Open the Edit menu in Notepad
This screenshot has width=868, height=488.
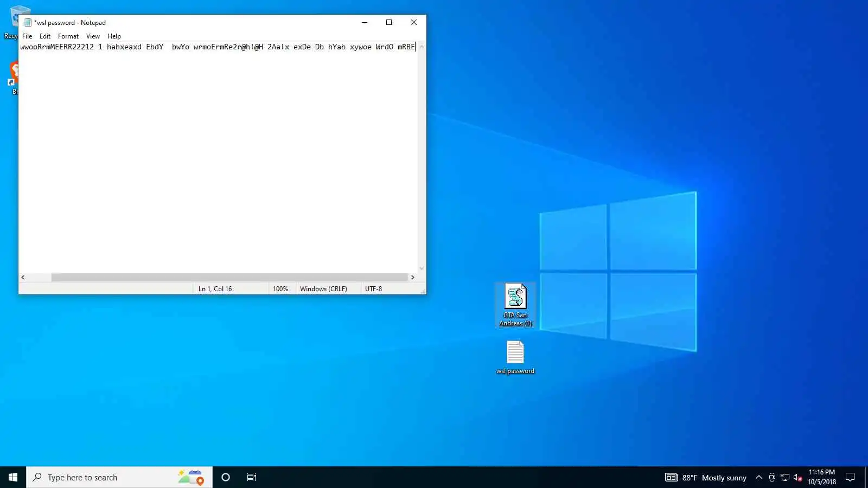(45, 36)
